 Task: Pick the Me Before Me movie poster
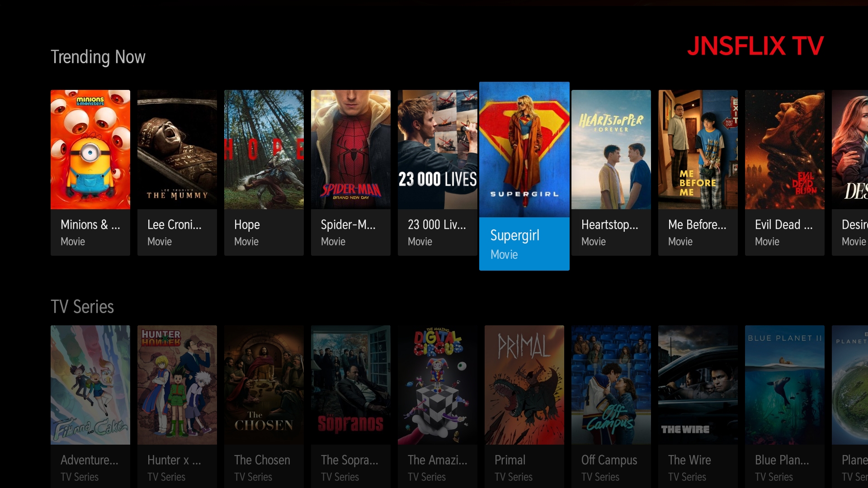pos(698,150)
